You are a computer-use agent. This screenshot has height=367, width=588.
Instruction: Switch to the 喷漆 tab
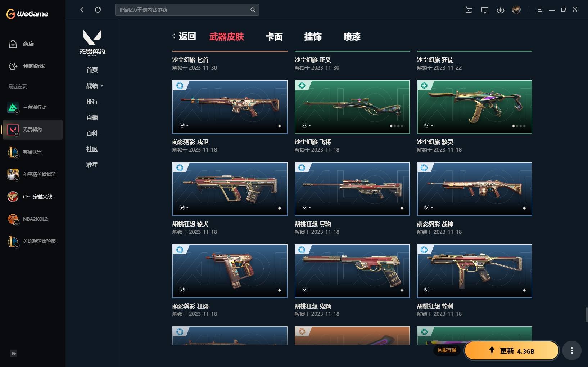coord(352,37)
